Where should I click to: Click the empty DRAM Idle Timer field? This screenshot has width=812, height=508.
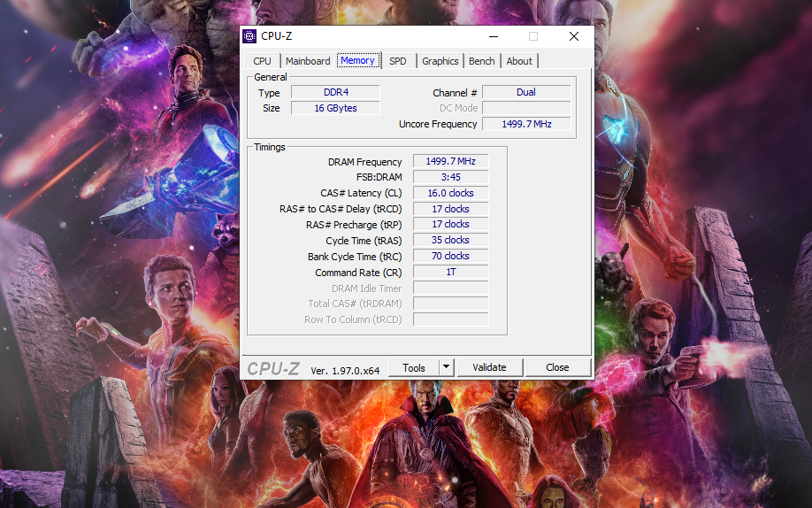click(450, 289)
